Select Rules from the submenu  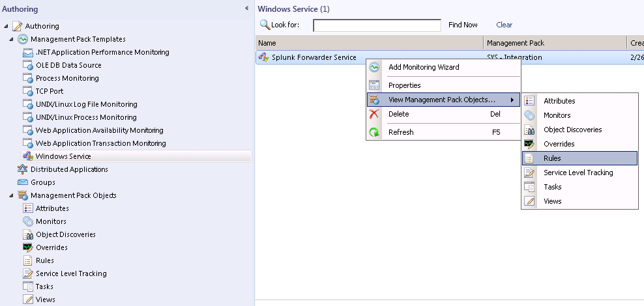[552, 158]
